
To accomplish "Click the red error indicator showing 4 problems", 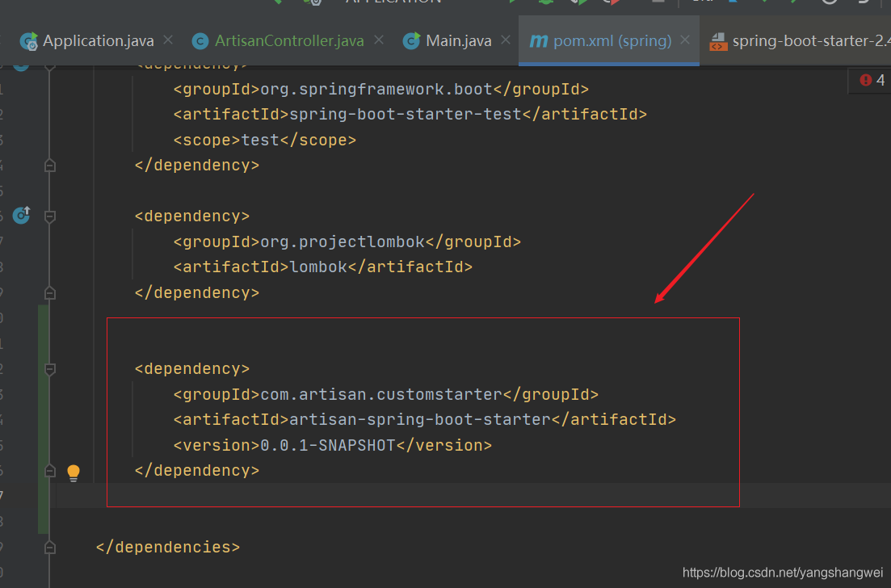I will (x=872, y=80).
